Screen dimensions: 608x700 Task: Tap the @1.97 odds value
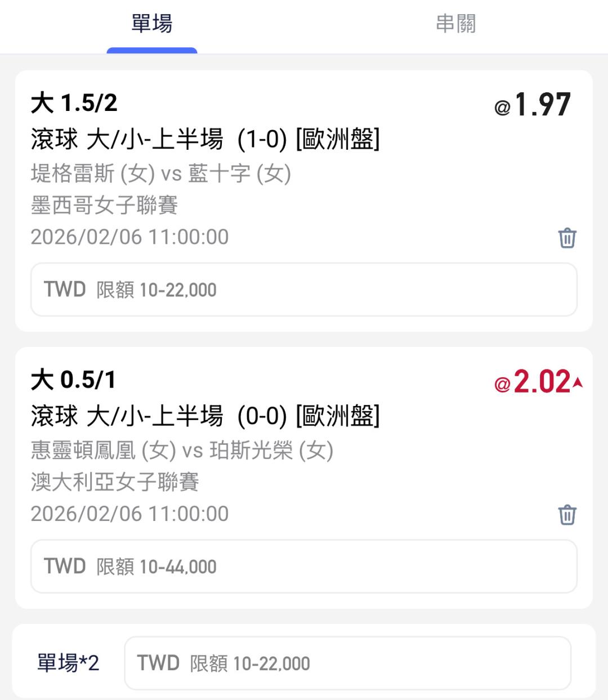(x=533, y=105)
